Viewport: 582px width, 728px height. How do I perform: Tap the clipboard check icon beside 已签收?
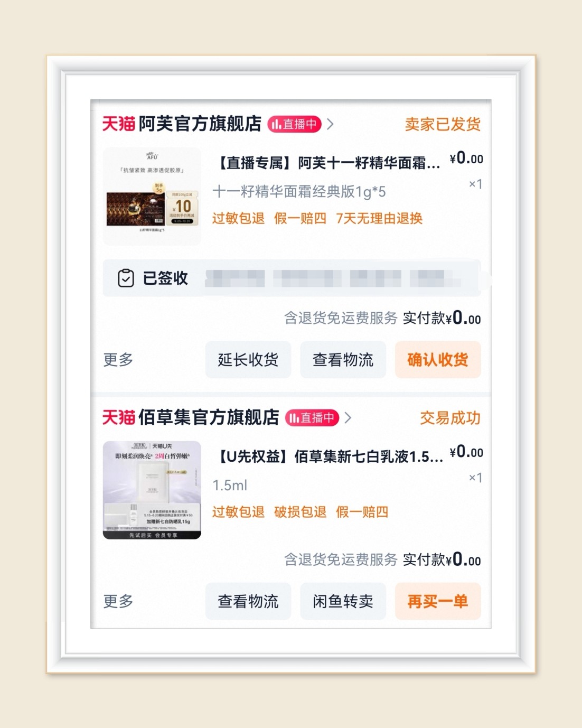point(126,278)
